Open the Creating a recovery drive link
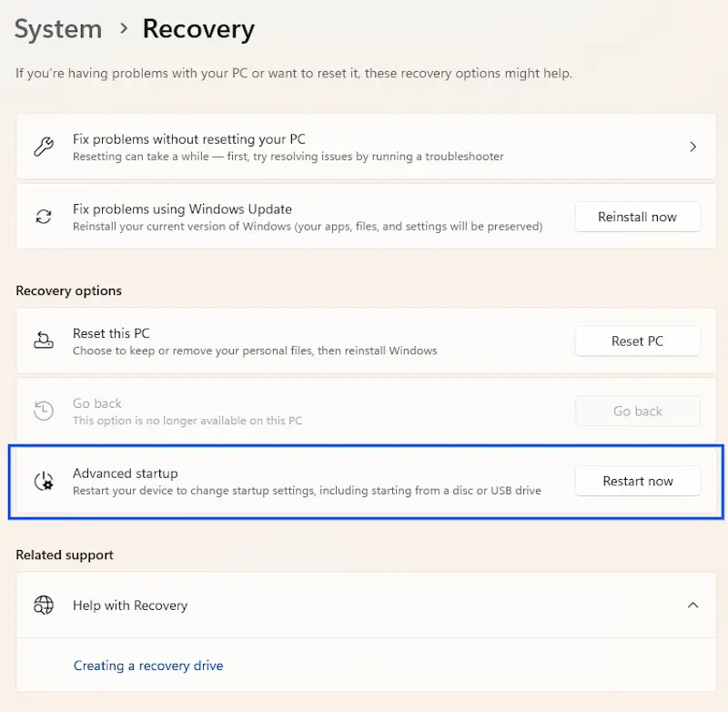The image size is (728, 712). pos(148,666)
